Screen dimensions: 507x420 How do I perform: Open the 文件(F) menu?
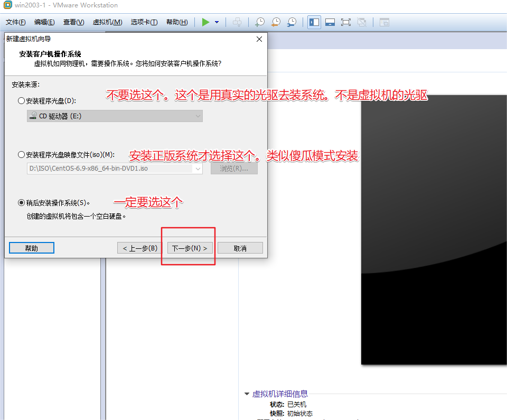(15, 22)
